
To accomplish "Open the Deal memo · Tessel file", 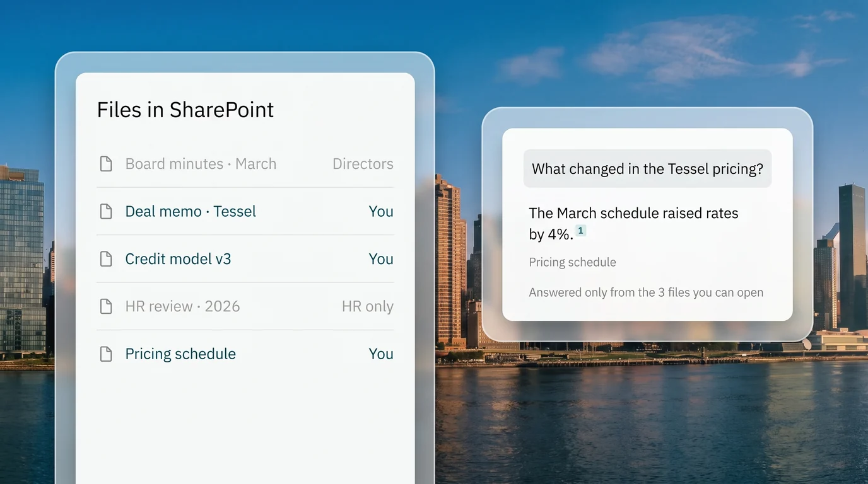I will [191, 211].
